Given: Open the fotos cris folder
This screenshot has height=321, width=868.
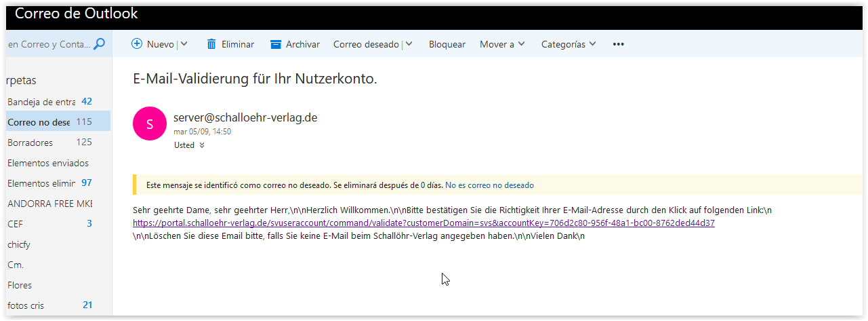Looking at the screenshot, I should pos(26,305).
